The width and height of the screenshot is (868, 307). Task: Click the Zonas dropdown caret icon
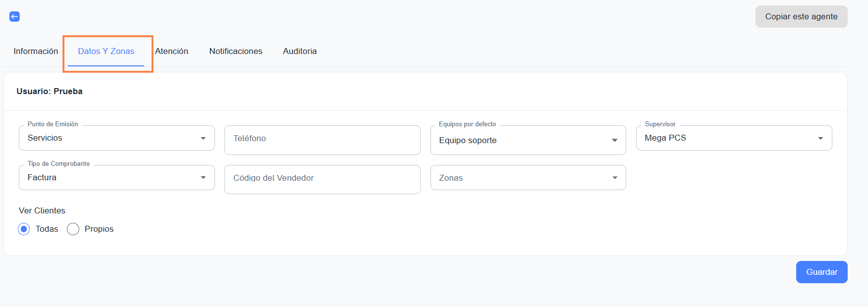click(615, 178)
